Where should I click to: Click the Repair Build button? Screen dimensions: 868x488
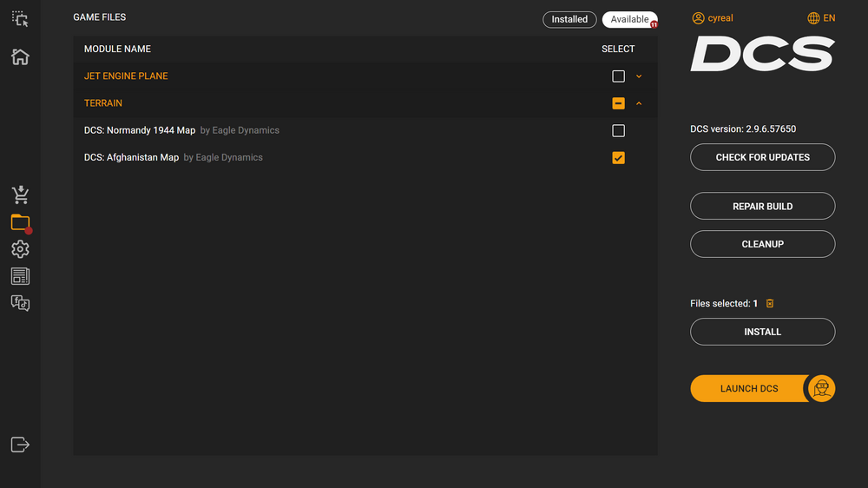coord(762,206)
